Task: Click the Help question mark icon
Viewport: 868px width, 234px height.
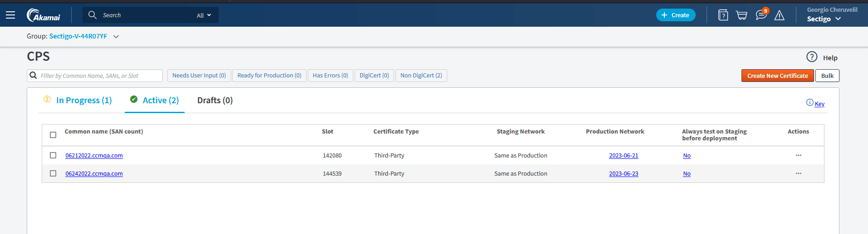Action: pos(812,57)
